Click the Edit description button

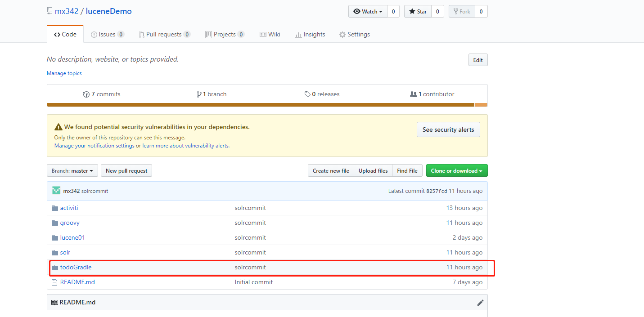pyautogui.click(x=478, y=60)
